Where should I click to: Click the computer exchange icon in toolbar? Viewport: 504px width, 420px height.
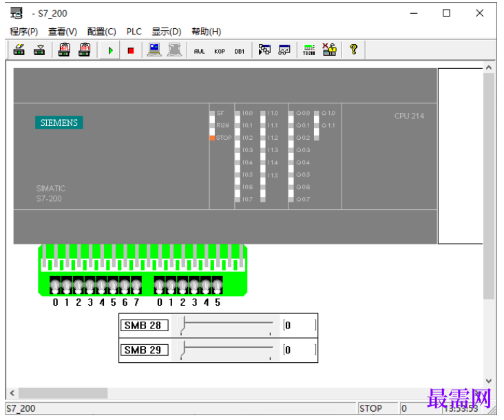click(x=154, y=50)
